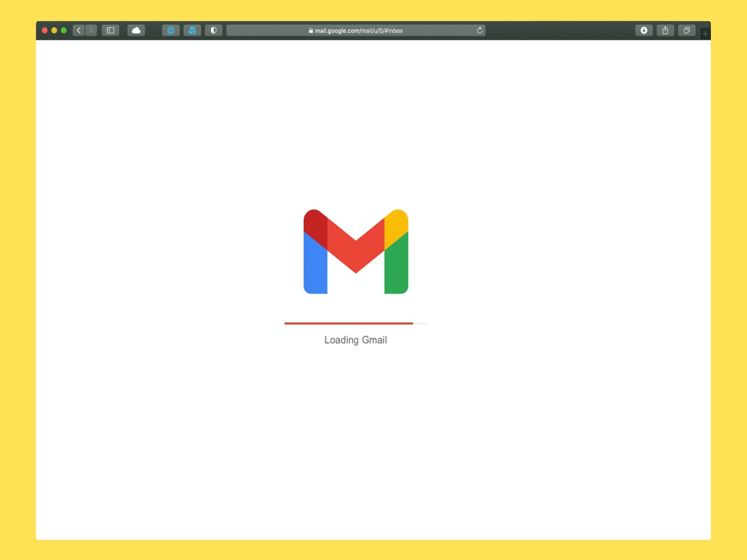The image size is (747, 560).
Task: Open a new tab with the plus button
Action: (705, 34)
